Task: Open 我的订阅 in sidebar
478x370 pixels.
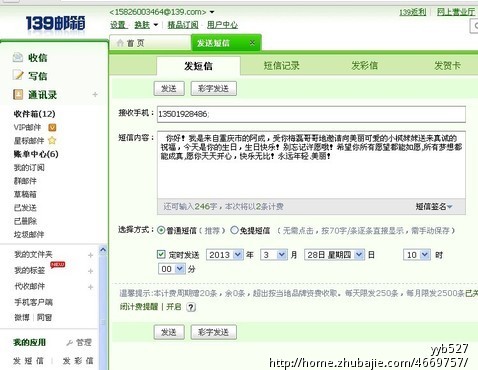Action: point(29,167)
